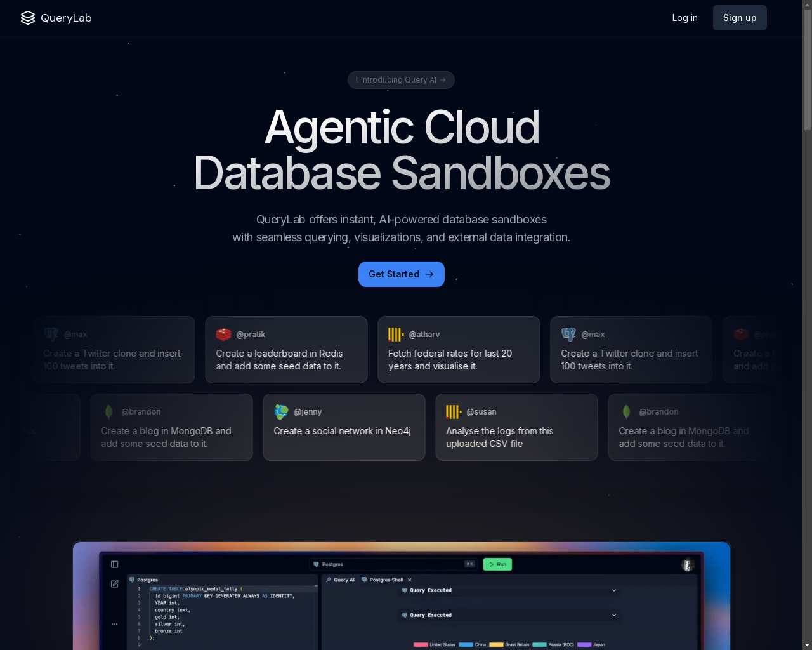The image size is (812, 650).
Task: Click the Neo4j icon beside @jenny
Action: 281,412
